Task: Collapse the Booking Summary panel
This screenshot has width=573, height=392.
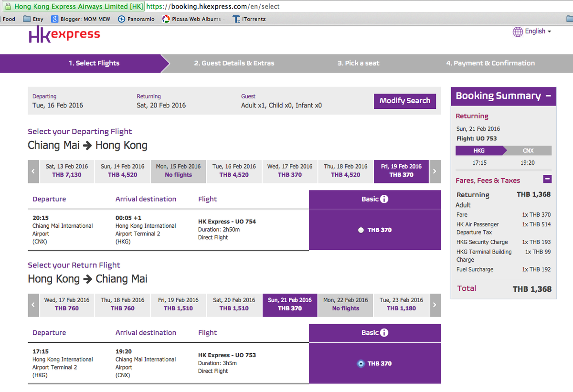Action: pos(548,96)
